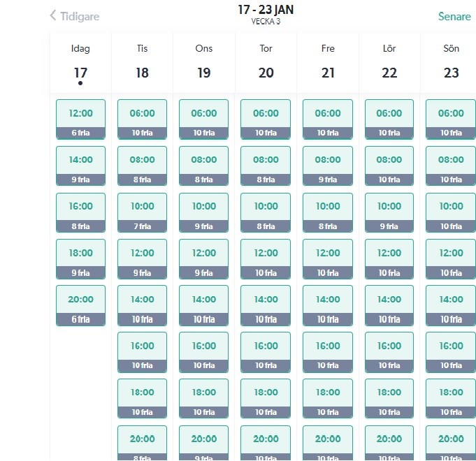Select Tuesday 18:00 time slot
476x461 pixels.
pyautogui.click(x=142, y=397)
